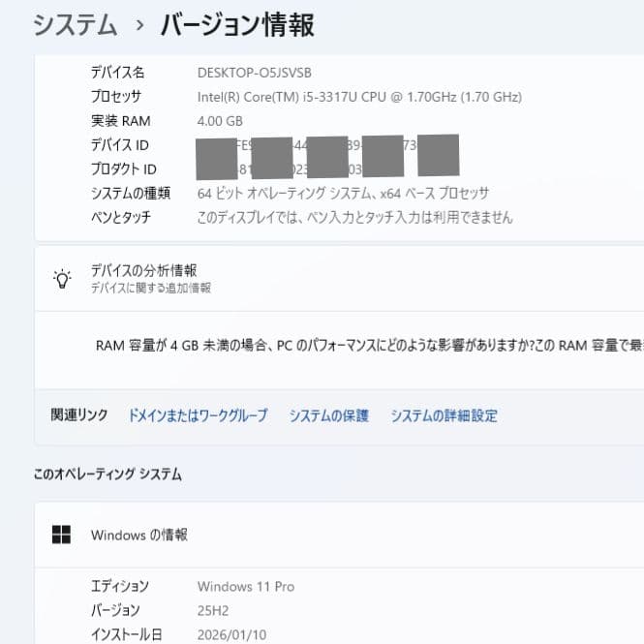Open the Windows logo icon beside Windows の情報
Screen dimensions: 644x644
pyautogui.click(x=61, y=535)
